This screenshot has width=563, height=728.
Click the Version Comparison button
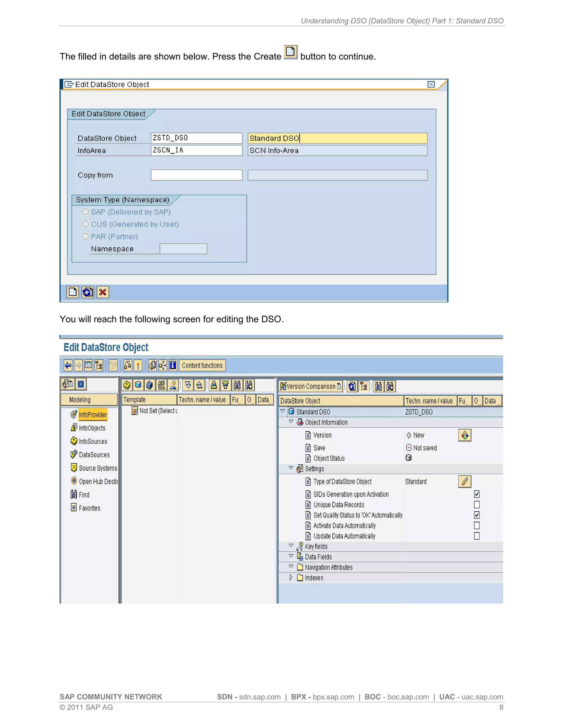point(310,386)
